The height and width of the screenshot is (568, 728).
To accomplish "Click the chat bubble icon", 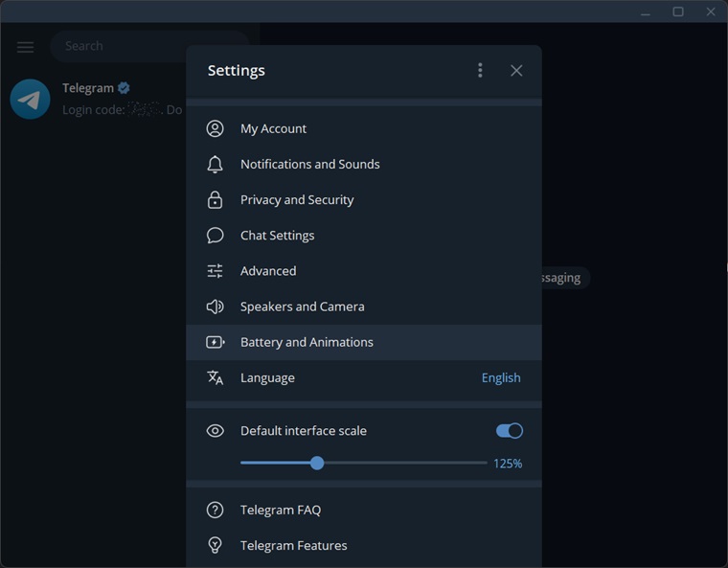I will (215, 236).
